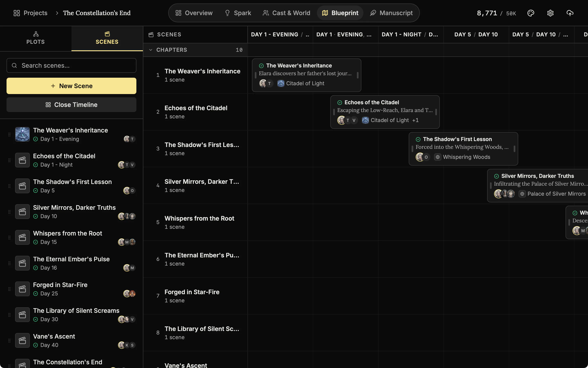The image size is (588, 368).
Task: Toggle status check next to Day 16
Action: click(x=36, y=268)
